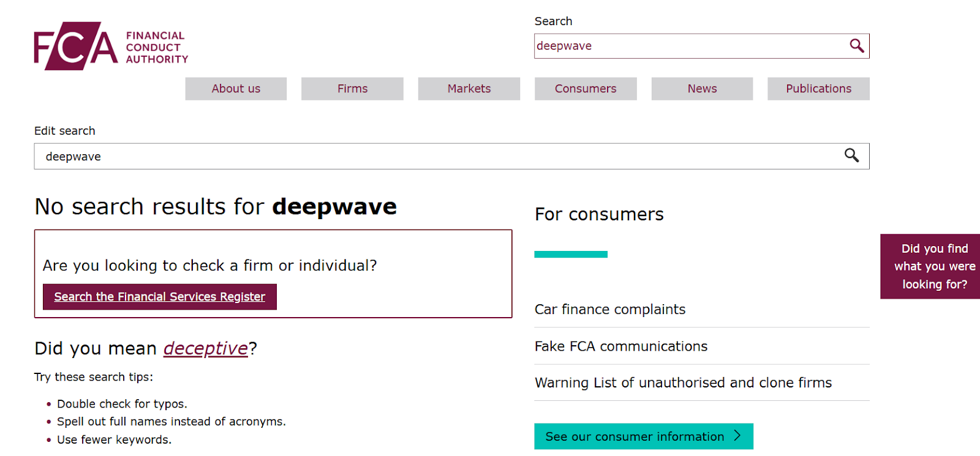Follow the 'deceptive' suggestion link
The width and height of the screenshot is (980, 456).
(205, 348)
